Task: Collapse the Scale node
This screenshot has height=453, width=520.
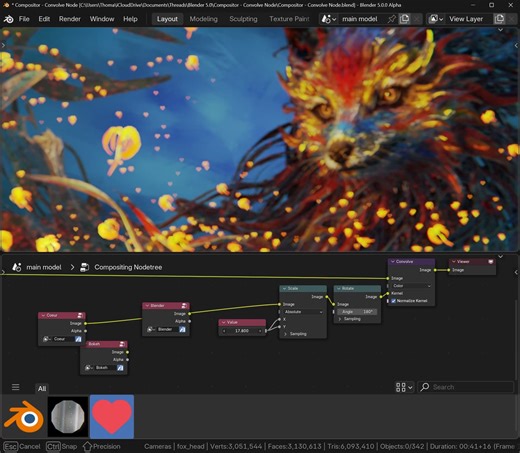Action: (x=284, y=288)
